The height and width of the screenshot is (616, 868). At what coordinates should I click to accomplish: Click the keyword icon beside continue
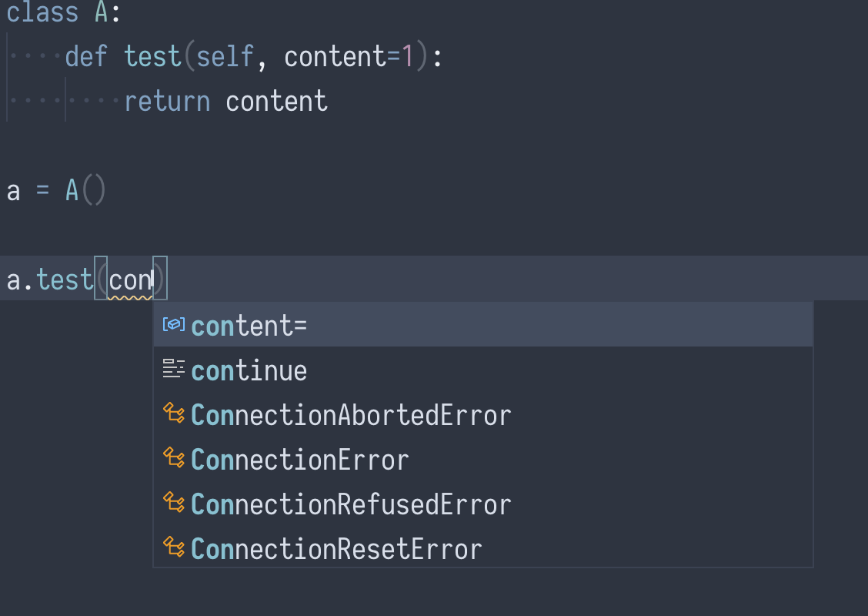tap(173, 369)
